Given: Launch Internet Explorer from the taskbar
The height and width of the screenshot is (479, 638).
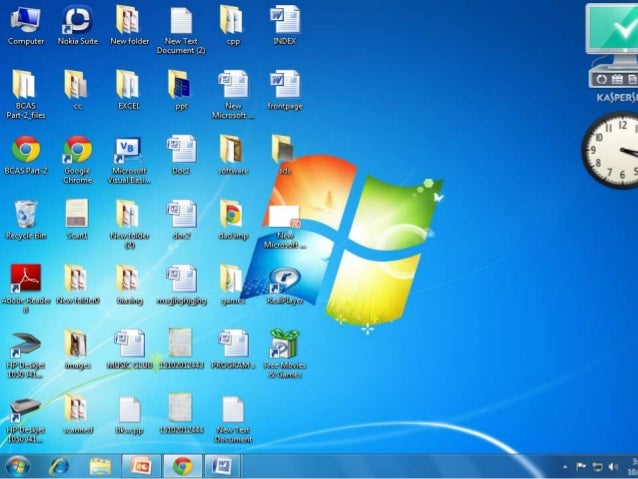Looking at the screenshot, I should (x=59, y=466).
